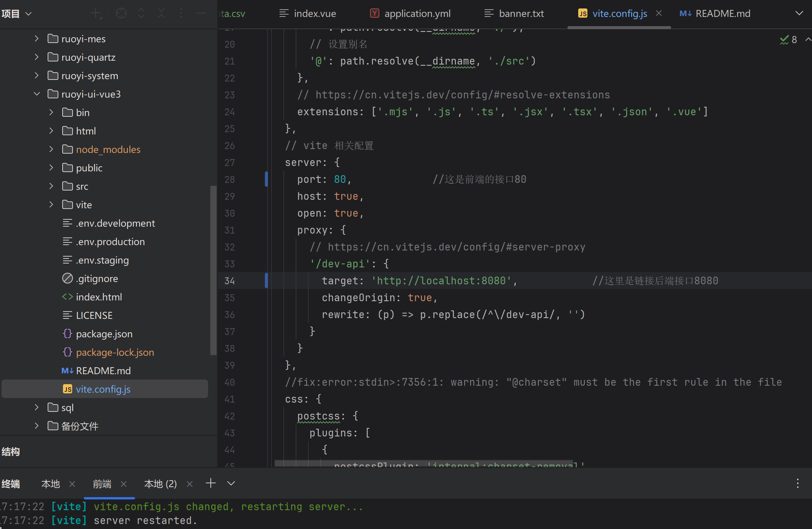Viewport: 812px width, 529px height.
Task: Switch to 本地 (2) terminal tab
Action: tap(160, 484)
